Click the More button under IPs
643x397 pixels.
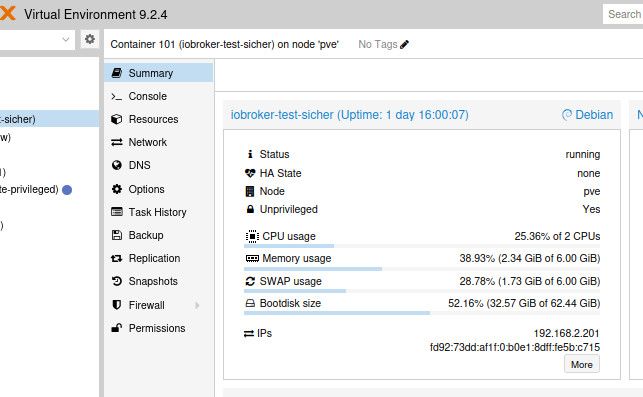[x=581, y=364]
